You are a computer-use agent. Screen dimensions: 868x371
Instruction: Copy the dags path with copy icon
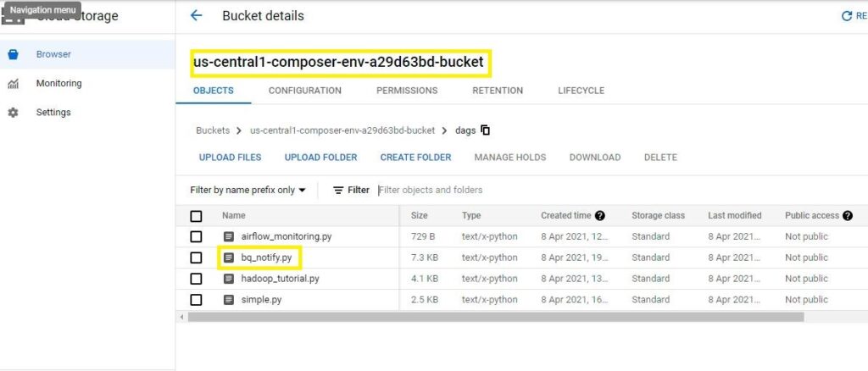[x=486, y=130]
